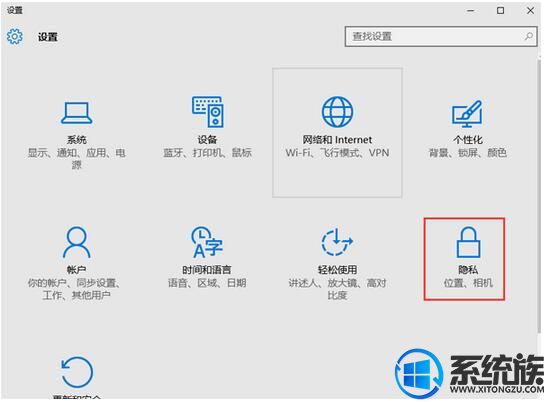544x402 pixels.
Task: Minimize the 设置 window
Action: pos(470,11)
